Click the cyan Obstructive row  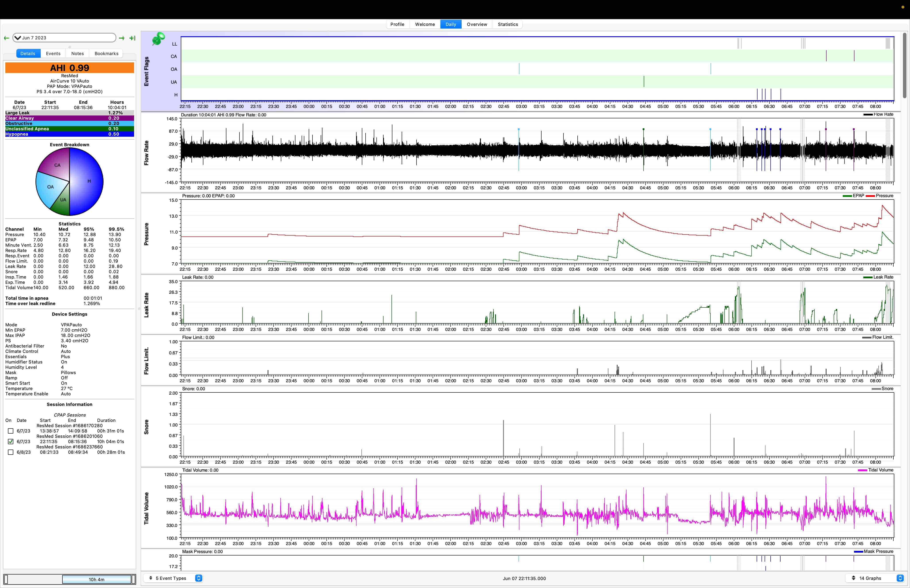(69, 124)
